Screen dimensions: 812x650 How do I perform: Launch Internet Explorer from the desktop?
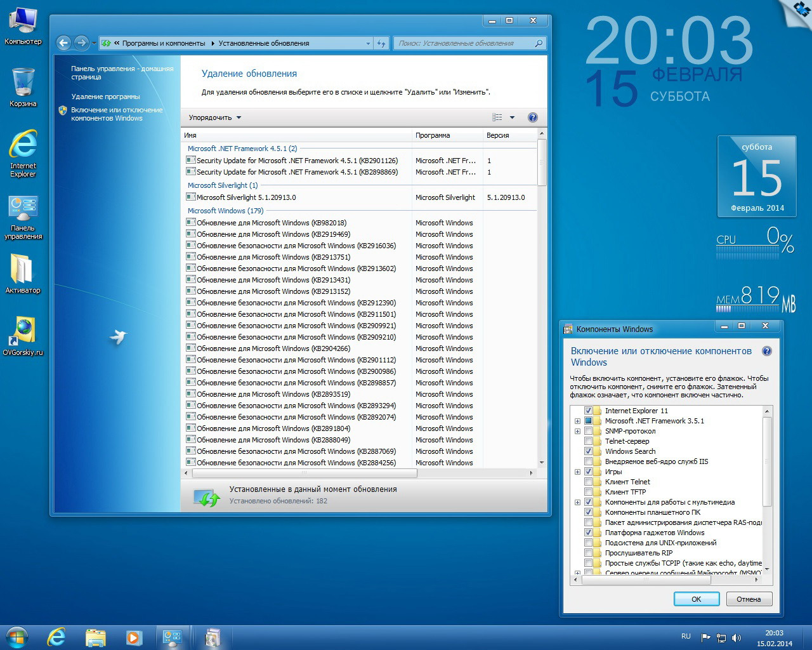(23, 153)
